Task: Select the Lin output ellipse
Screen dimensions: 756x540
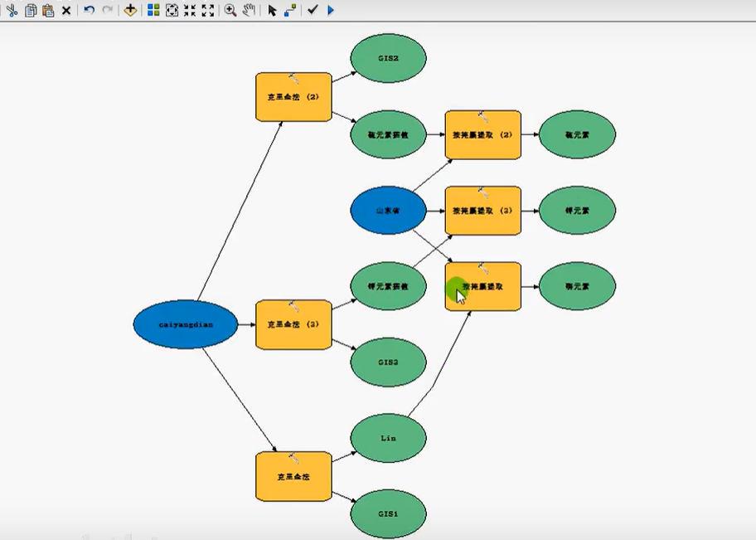Action: click(388, 438)
